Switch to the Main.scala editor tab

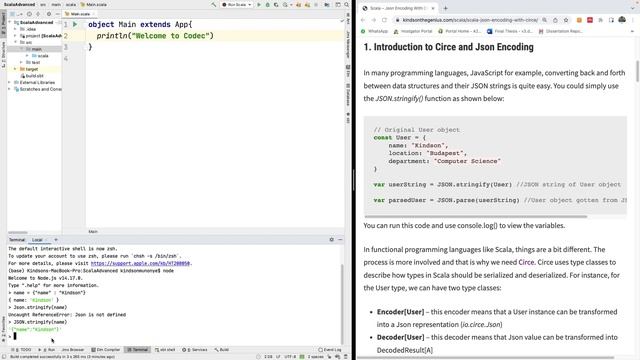point(79,14)
